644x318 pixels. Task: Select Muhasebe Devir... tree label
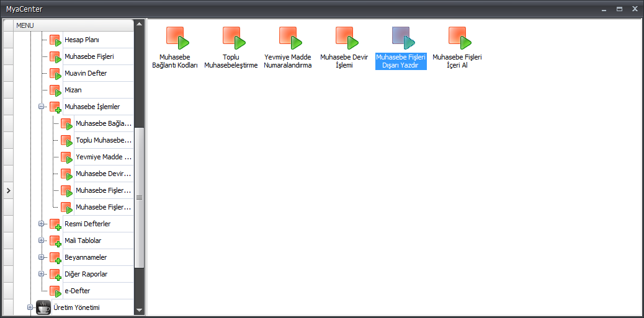[104, 174]
